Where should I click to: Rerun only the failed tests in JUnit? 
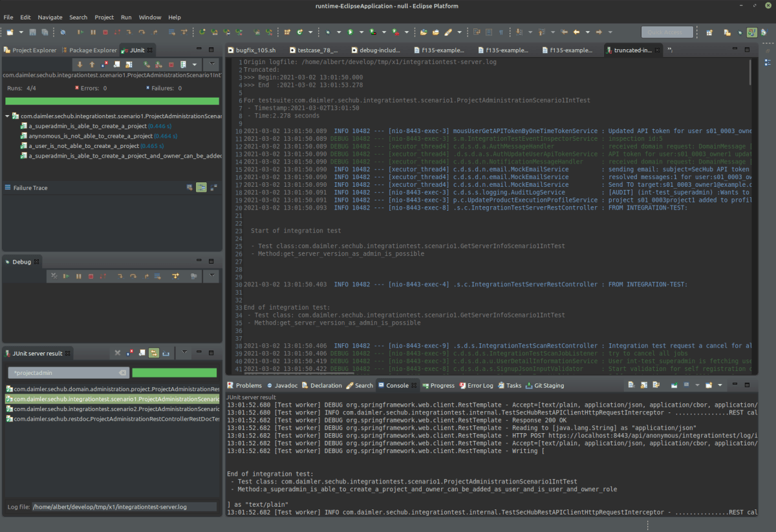click(x=158, y=63)
